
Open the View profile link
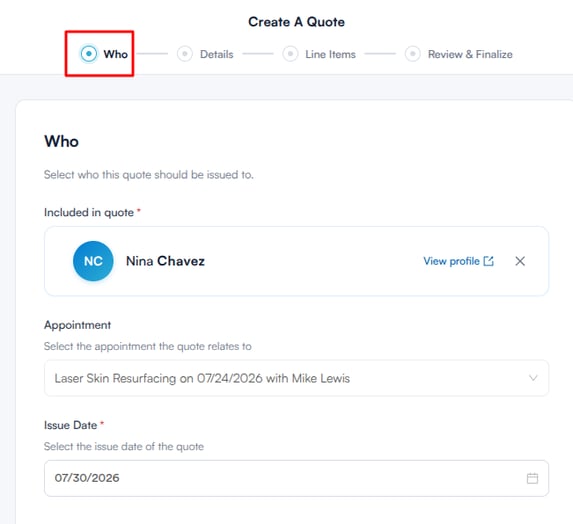(459, 261)
